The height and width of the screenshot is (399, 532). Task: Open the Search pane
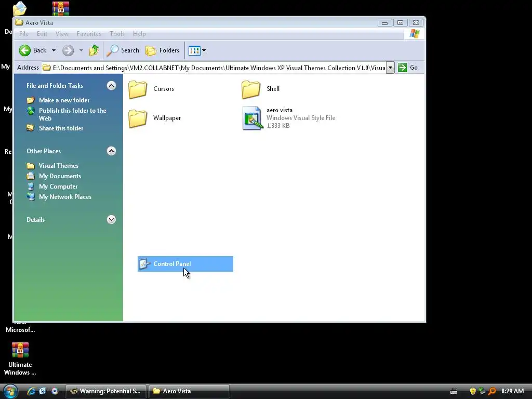[x=123, y=50]
